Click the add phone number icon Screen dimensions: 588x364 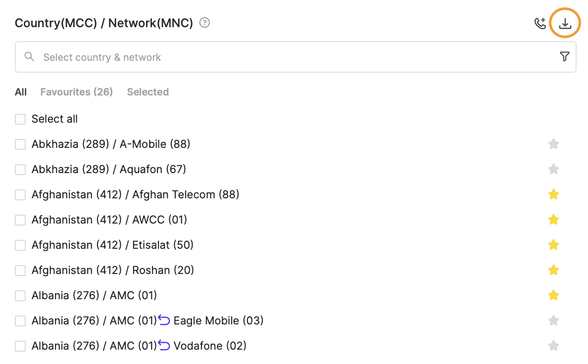[540, 23]
